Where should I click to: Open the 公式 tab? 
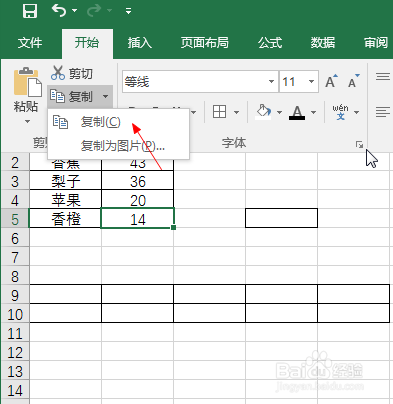pos(270,43)
